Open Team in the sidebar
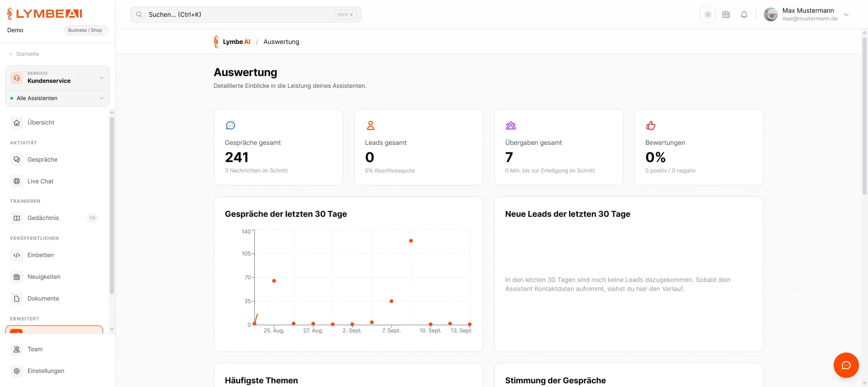The image size is (868, 387). click(54, 349)
